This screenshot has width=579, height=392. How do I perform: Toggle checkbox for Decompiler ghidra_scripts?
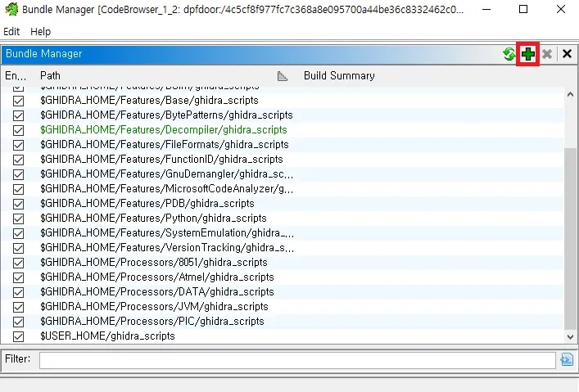pyautogui.click(x=18, y=130)
